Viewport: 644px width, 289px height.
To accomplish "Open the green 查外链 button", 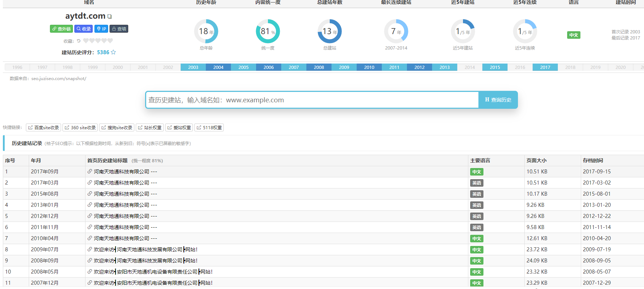I will 61,29.
